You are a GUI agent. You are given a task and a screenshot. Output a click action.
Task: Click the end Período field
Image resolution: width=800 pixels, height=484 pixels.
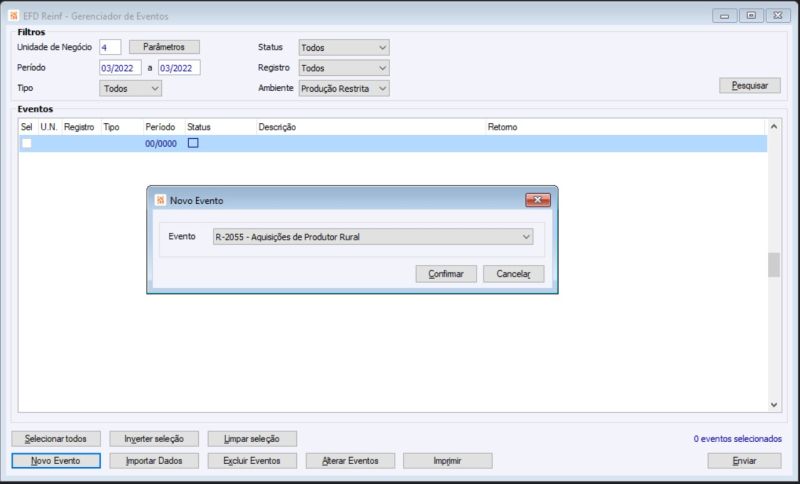(179, 68)
